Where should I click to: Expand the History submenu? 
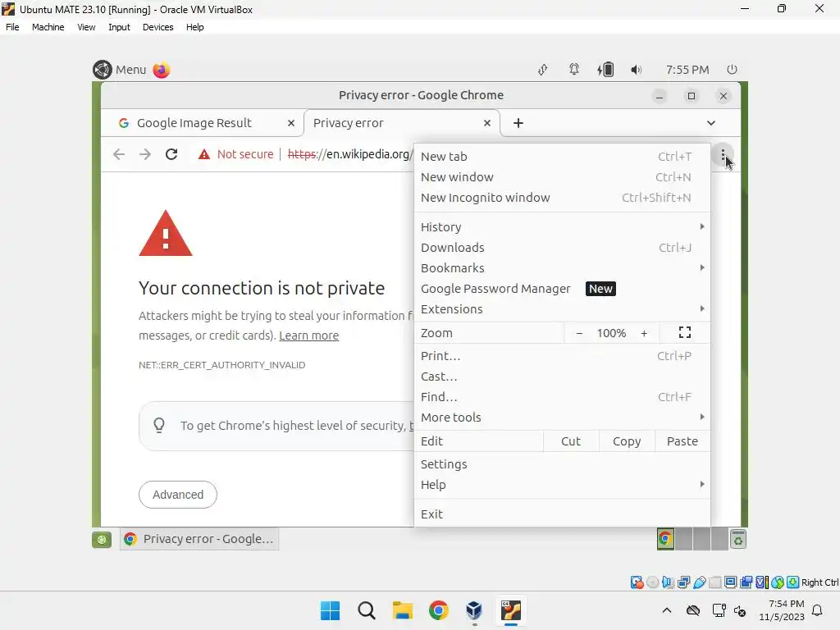[x=562, y=227]
